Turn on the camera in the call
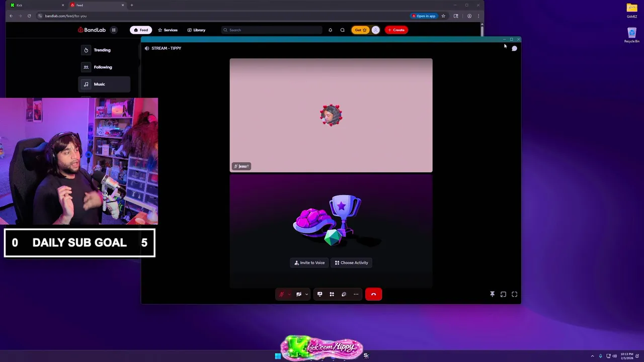Viewport: 644px width, 362px height. click(299, 294)
